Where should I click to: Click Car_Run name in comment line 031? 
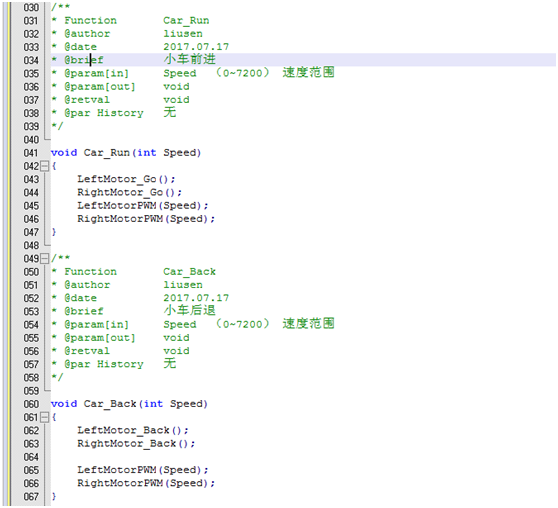pyautogui.click(x=186, y=21)
